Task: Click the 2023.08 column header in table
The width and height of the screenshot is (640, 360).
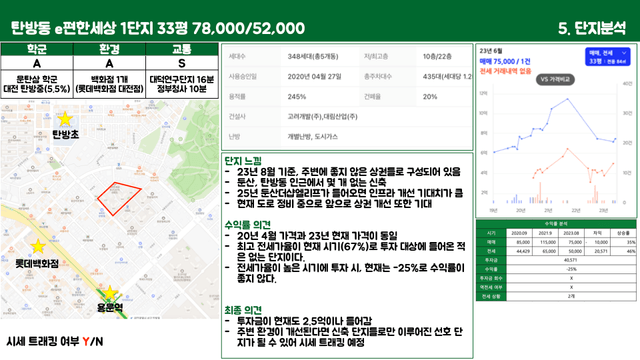Action: pyautogui.click(x=571, y=233)
